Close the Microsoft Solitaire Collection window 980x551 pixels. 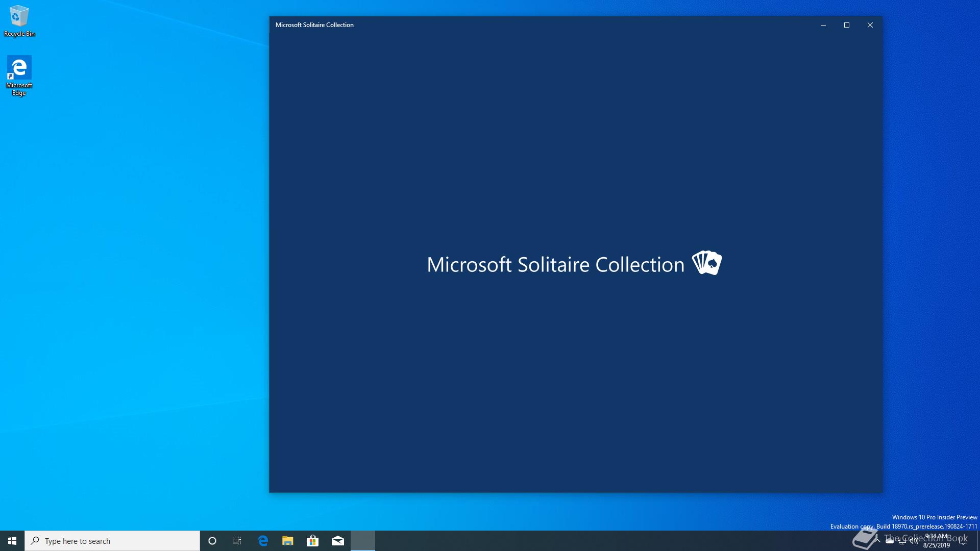(x=870, y=25)
